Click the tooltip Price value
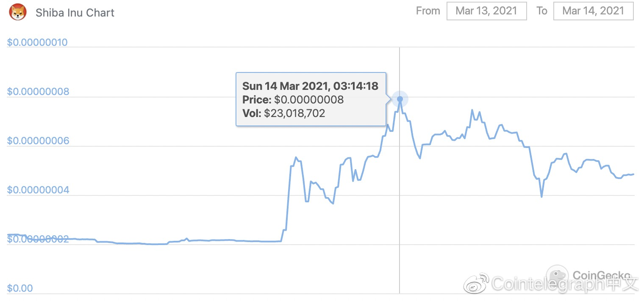Screen dimensions: 644x301 tap(309, 100)
